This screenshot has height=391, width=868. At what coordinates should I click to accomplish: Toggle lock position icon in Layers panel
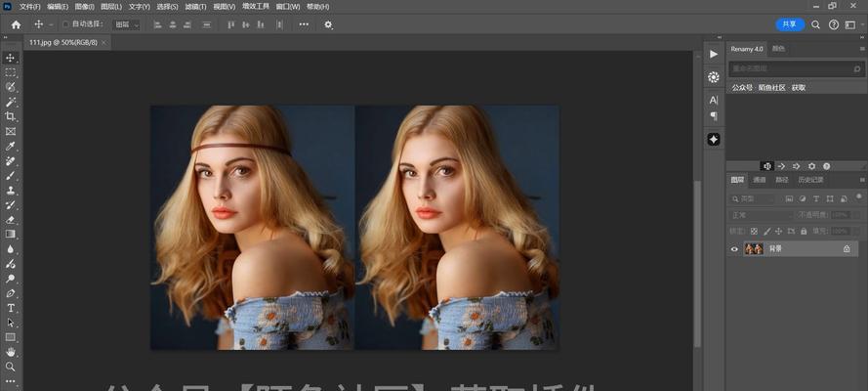coord(778,232)
